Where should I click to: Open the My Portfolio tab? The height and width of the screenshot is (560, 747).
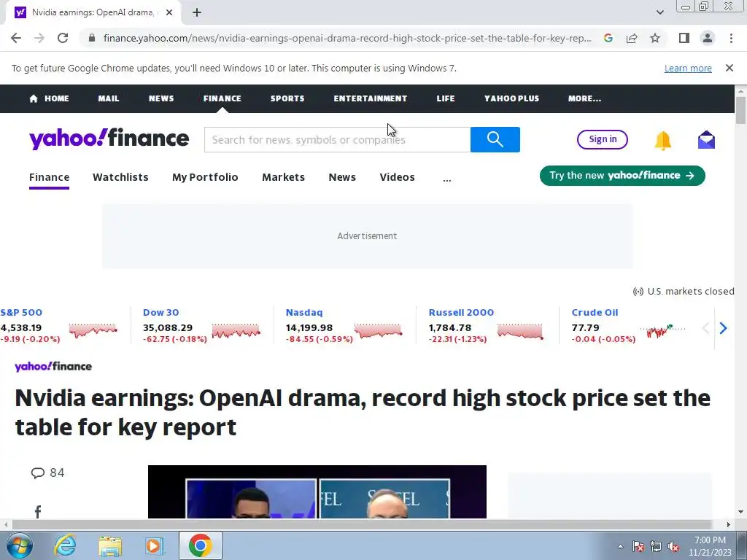(x=205, y=177)
